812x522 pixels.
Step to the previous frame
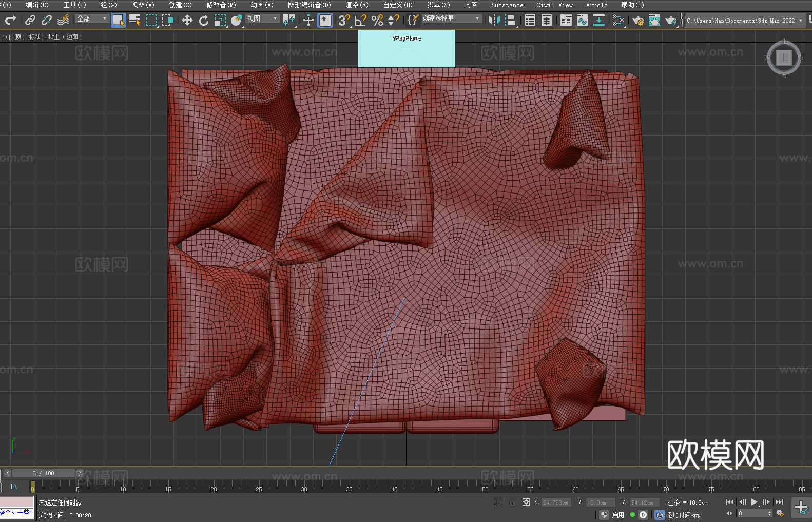click(x=742, y=502)
